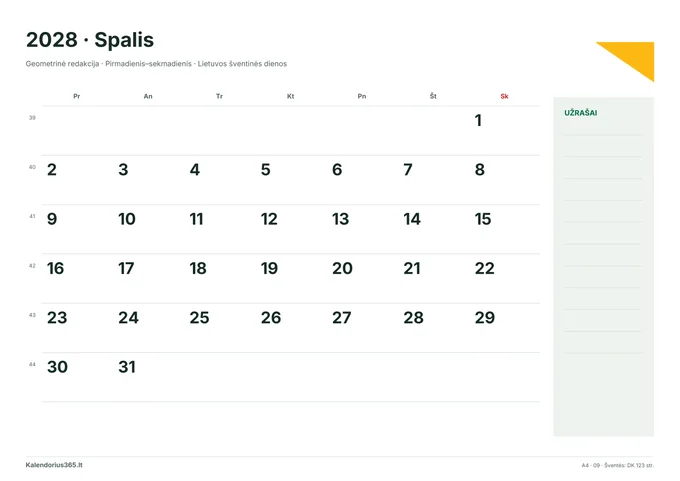Click week number 39 label

tap(32, 118)
